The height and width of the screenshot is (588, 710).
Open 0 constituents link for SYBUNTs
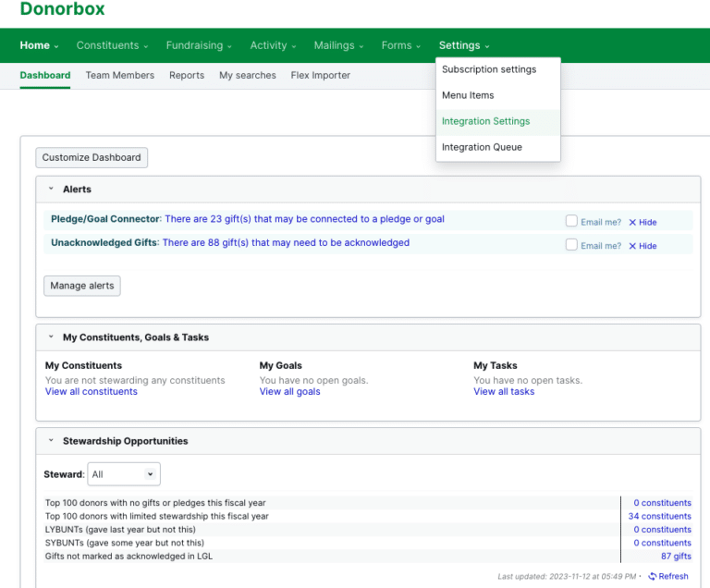click(x=663, y=543)
